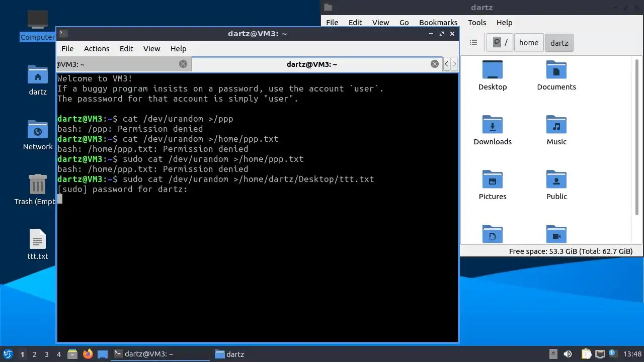Click the 'Welcome to VM3!' terminal line

pos(95,79)
